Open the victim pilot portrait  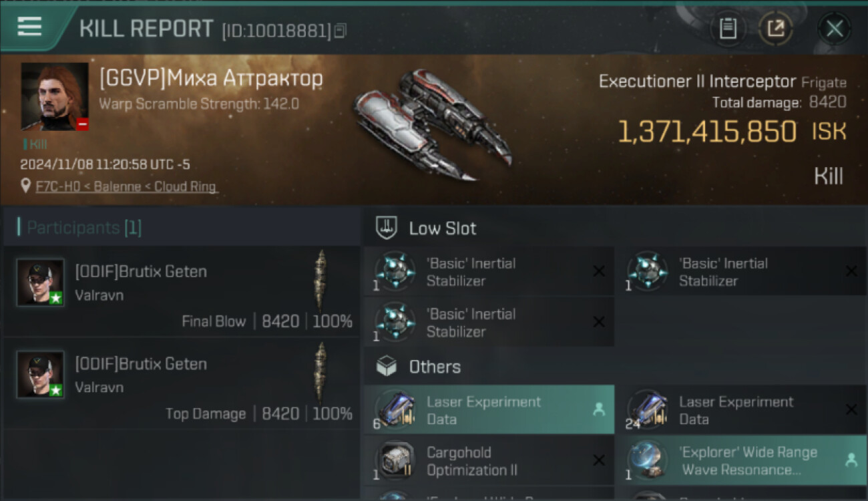[55, 96]
